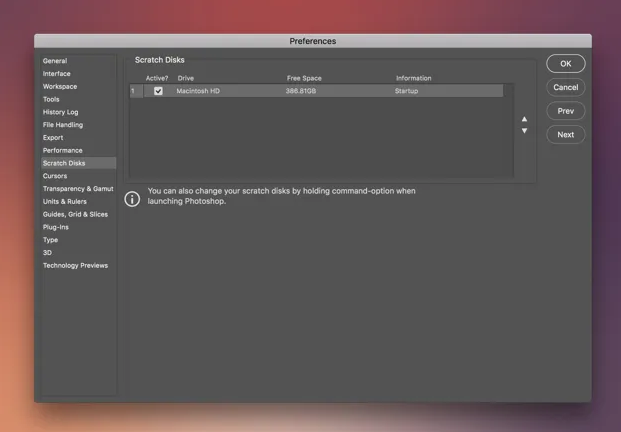Cancel the Preferences dialog

(565, 87)
